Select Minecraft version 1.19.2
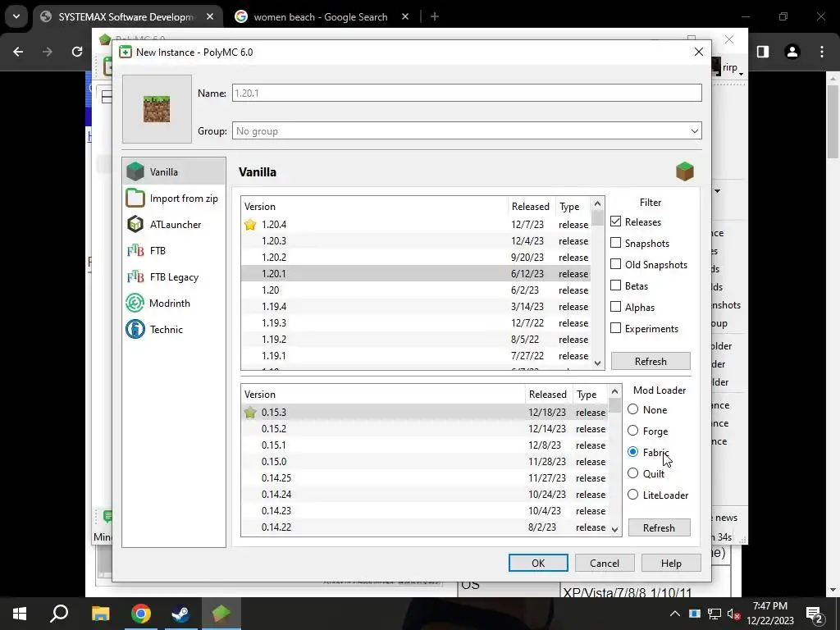 (x=416, y=339)
